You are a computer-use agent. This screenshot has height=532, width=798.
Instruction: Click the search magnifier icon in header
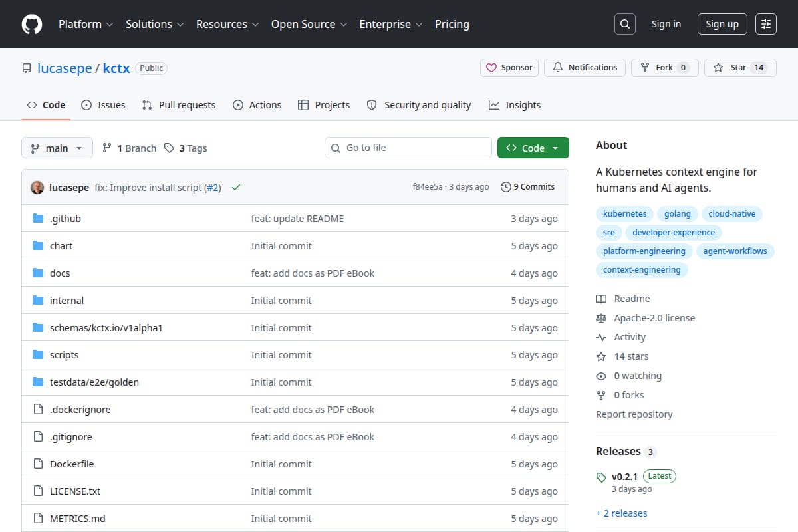point(624,24)
